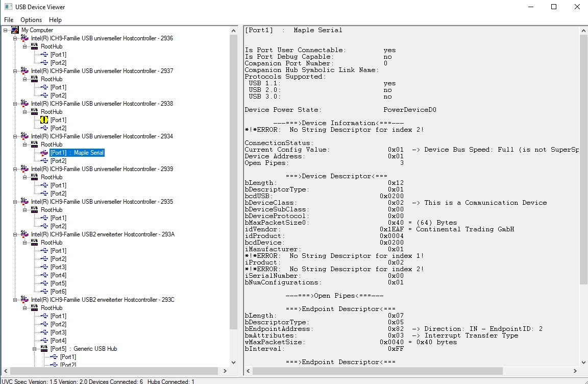Viewport: 588px width, 384px height.
Task: Click USB icon of Port1 under controller 2936
Action: point(44,54)
